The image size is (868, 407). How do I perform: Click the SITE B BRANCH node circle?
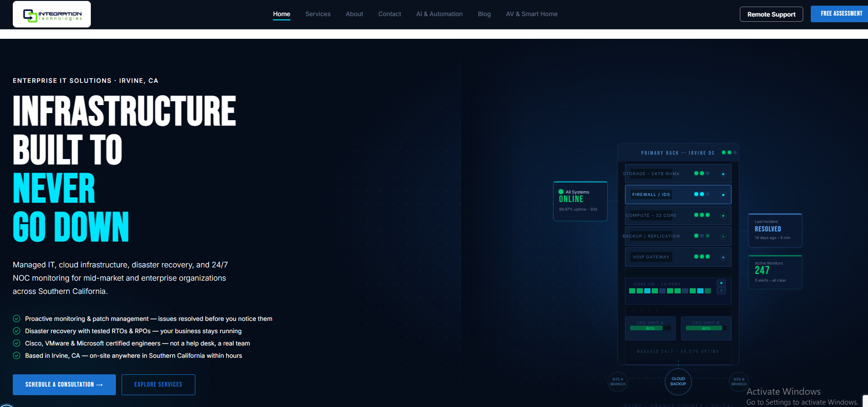[739, 381]
